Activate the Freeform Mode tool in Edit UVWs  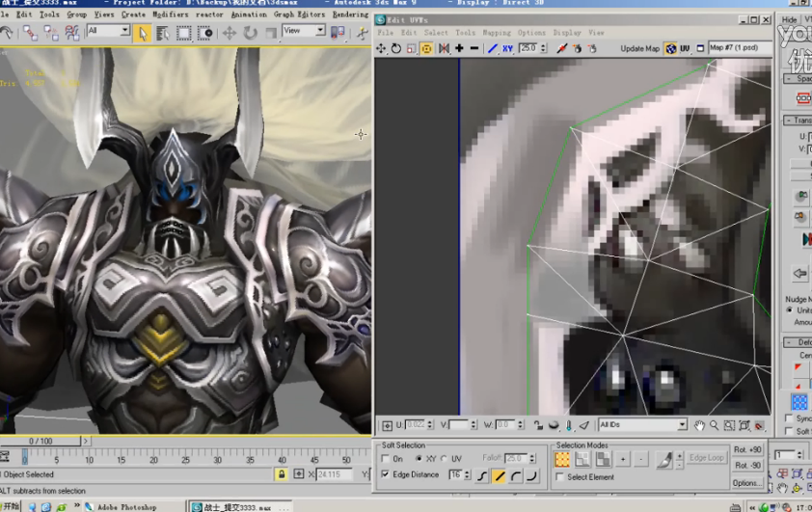point(426,48)
